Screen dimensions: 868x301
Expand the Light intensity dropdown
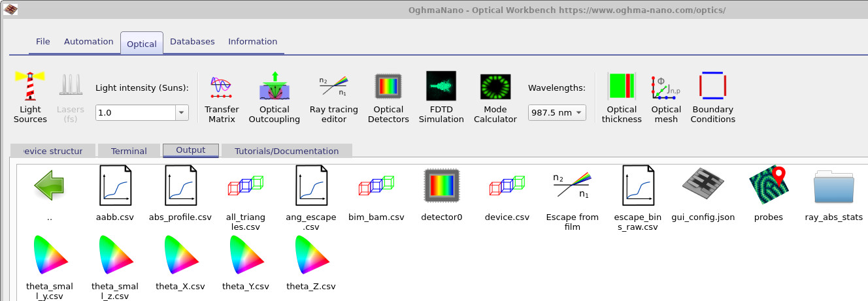(x=181, y=113)
